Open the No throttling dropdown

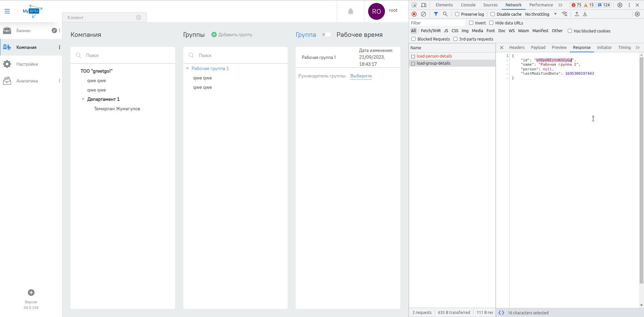(541, 14)
